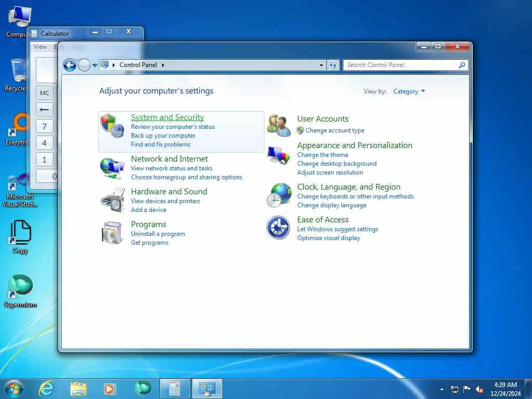Click the search magnifier icon
The width and height of the screenshot is (532, 399).
(x=462, y=65)
